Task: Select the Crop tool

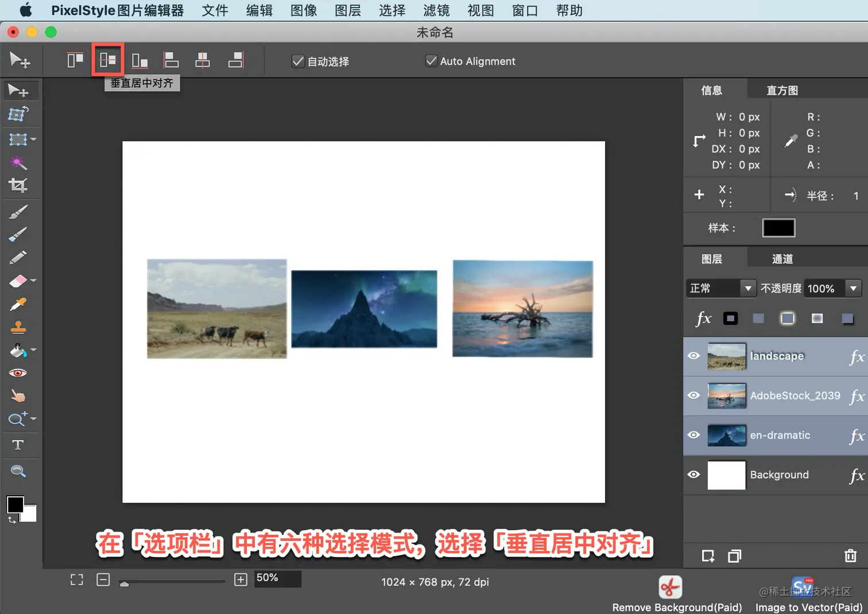Action: tap(18, 185)
